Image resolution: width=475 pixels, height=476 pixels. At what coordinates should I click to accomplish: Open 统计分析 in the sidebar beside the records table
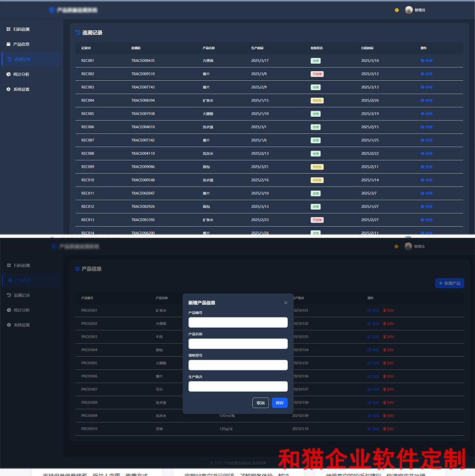(21, 74)
